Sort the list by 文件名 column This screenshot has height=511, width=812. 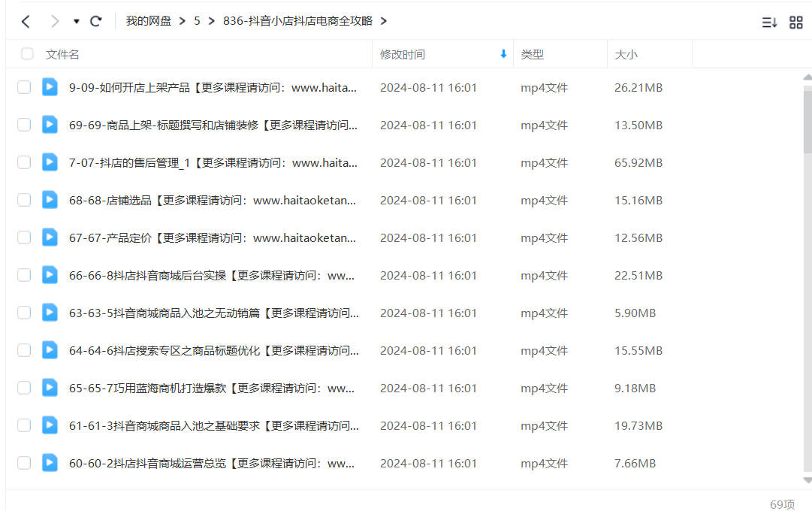click(x=62, y=54)
